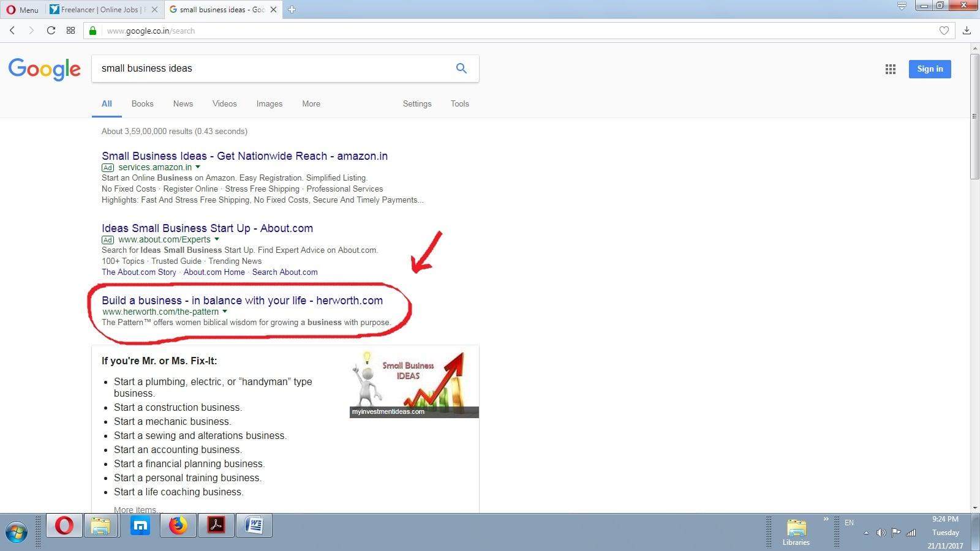Open the Speed Dial grid icon
This screenshot has height=551, width=980.
[x=71, y=31]
